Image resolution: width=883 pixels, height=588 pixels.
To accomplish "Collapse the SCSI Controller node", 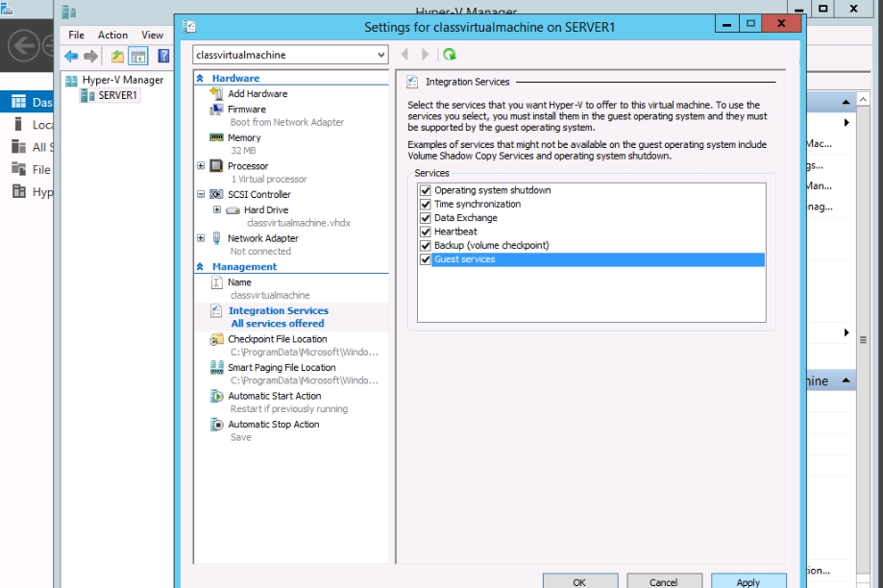I will tap(201, 194).
